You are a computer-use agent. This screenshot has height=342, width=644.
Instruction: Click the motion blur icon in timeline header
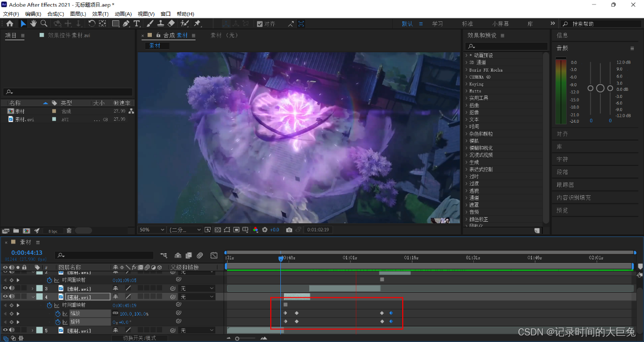point(200,255)
